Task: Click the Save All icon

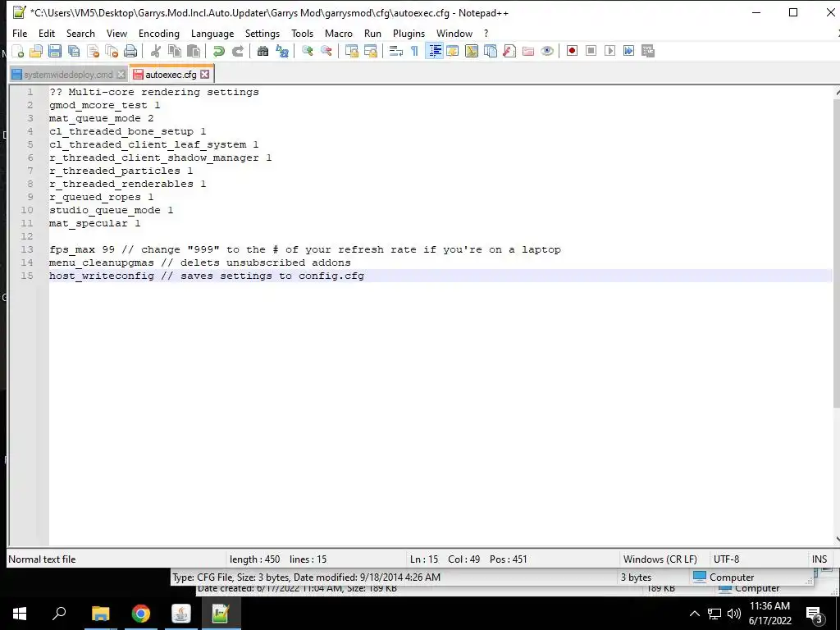Action: click(x=74, y=51)
